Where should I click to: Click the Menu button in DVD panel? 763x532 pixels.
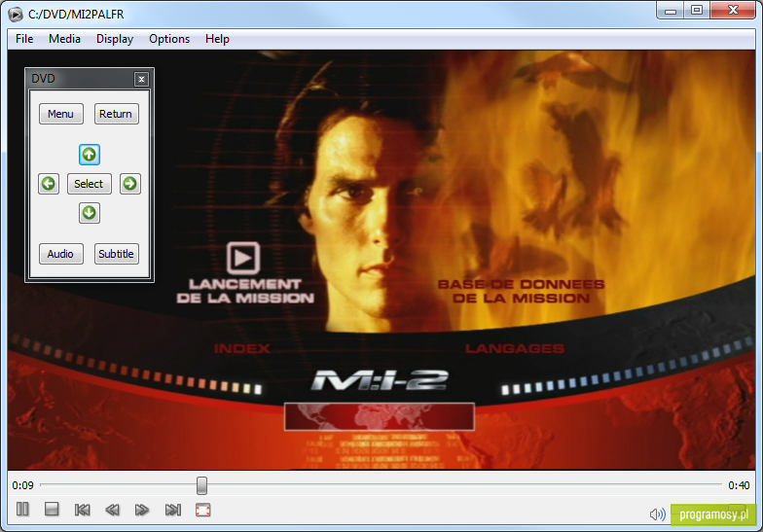coord(61,114)
